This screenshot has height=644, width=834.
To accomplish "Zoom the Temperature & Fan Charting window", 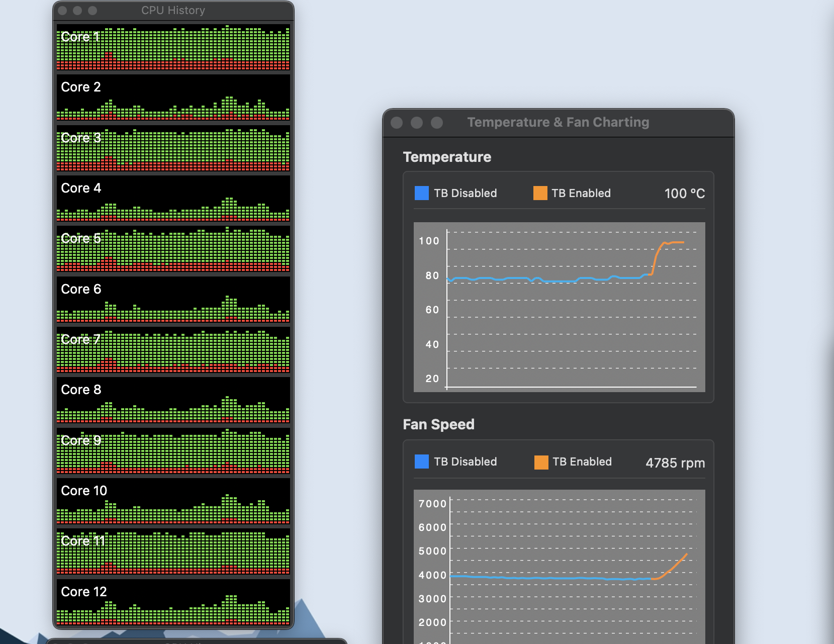I will pyautogui.click(x=437, y=123).
